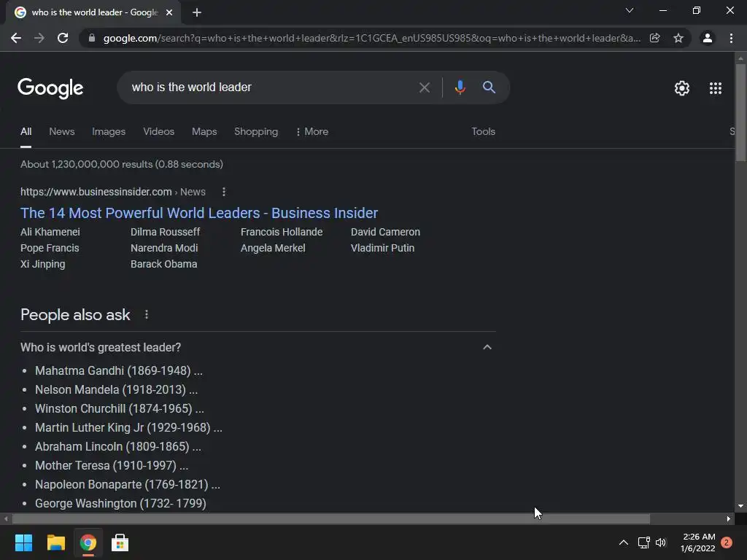This screenshot has width=747, height=560.
Task: Open the search Tools button
Action: 483,131
